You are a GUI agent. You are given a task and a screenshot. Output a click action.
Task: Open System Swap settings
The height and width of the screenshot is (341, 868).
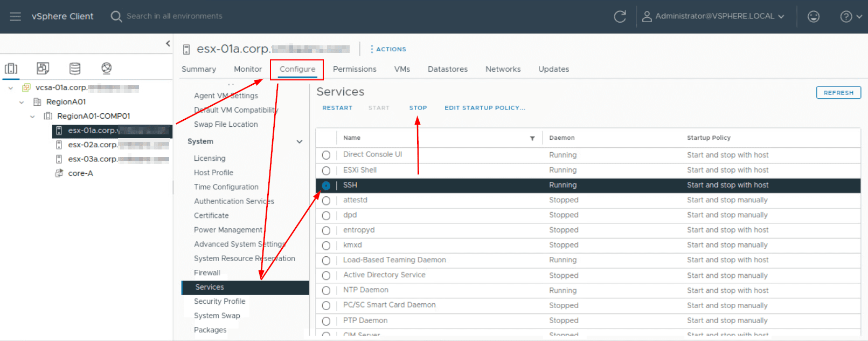point(217,316)
